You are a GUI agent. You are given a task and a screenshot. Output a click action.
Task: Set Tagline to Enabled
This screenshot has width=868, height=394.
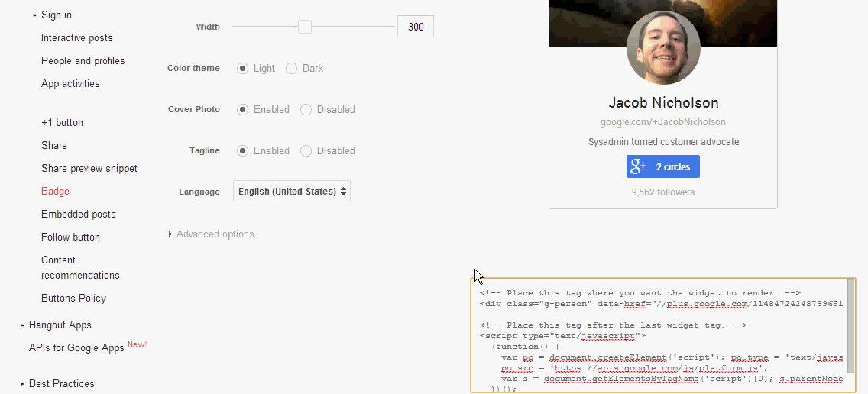[x=242, y=150]
